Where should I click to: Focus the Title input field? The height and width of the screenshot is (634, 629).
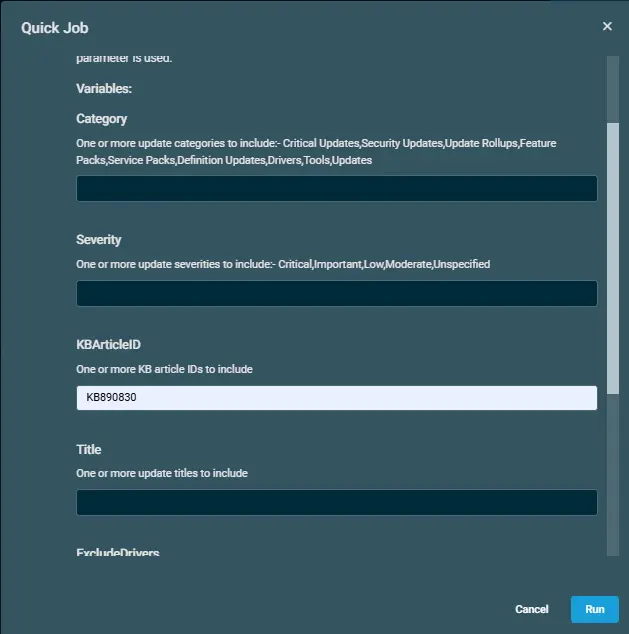(x=337, y=503)
